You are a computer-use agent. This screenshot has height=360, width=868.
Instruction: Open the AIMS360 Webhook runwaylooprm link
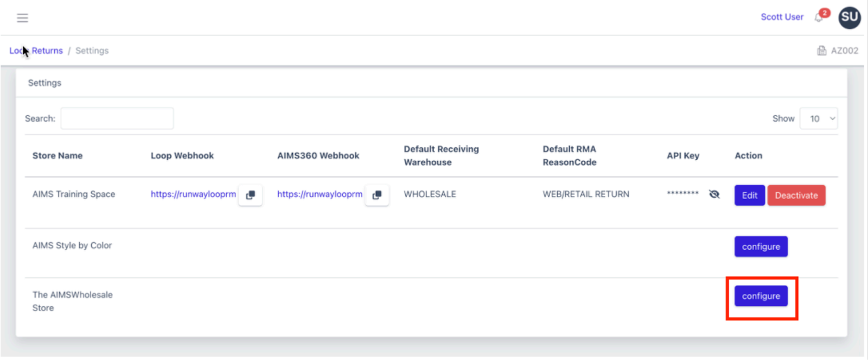coord(320,194)
